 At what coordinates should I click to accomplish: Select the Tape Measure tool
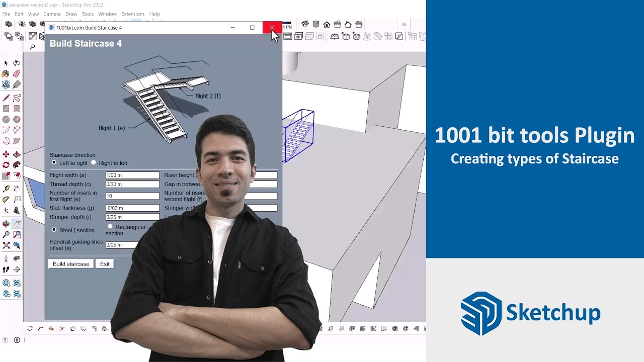click(x=6, y=189)
